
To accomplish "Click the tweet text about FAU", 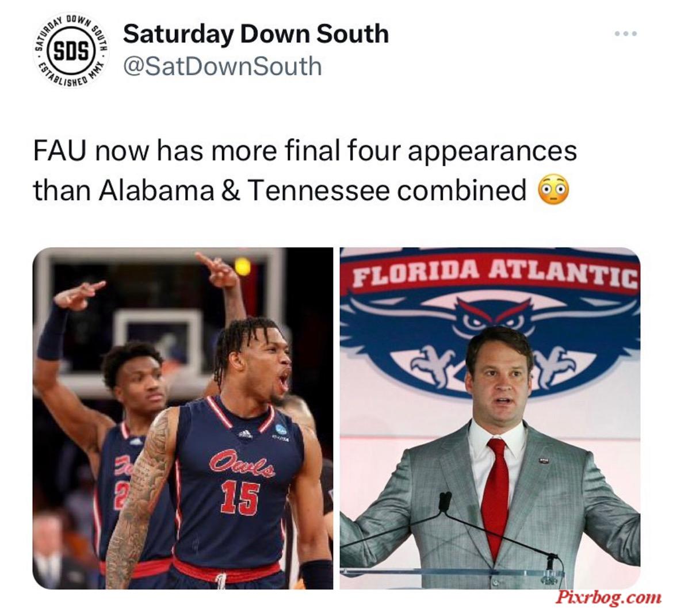I will coord(305,170).
